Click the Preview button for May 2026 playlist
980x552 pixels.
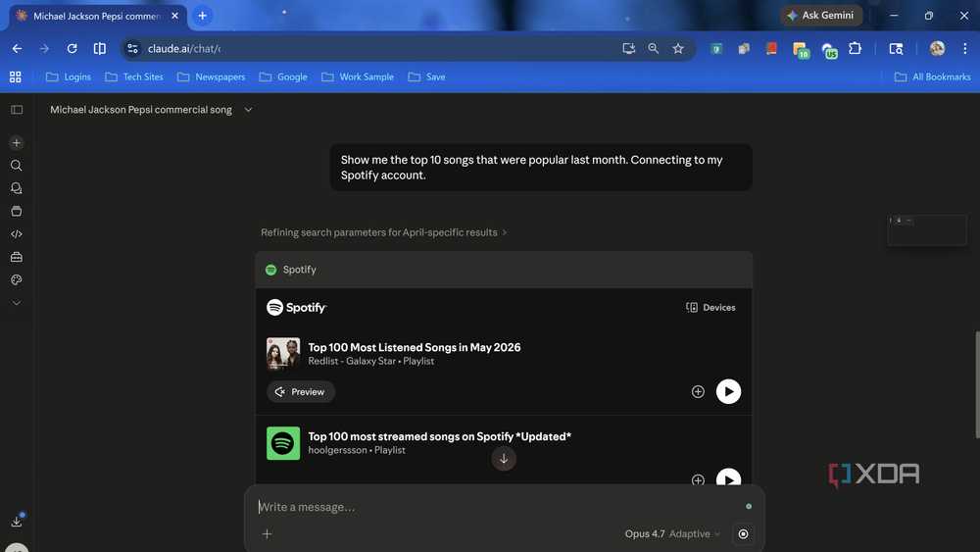click(x=301, y=391)
